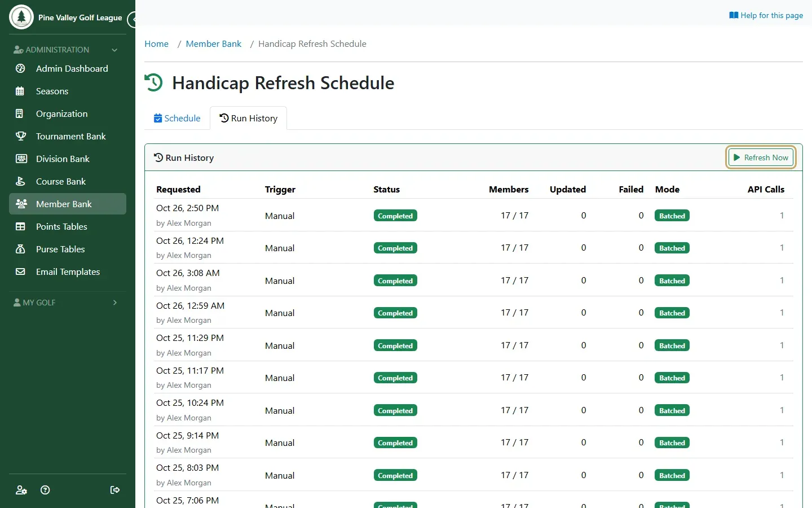The height and width of the screenshot is (508, 812).
Task: Select the Run History tab
Action: (249, 118)
